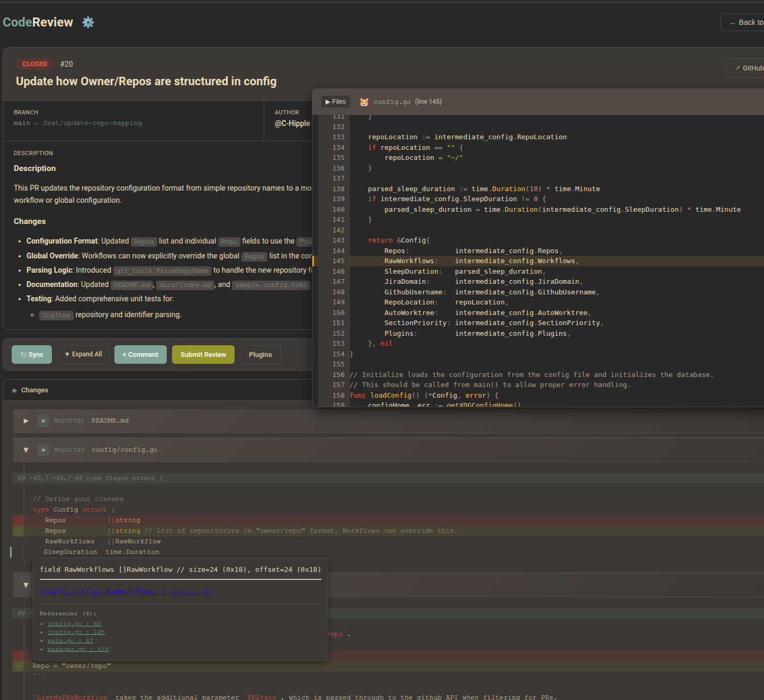
Task: Click the config.go file name in the code viewer header
Action: pos(392,102)
